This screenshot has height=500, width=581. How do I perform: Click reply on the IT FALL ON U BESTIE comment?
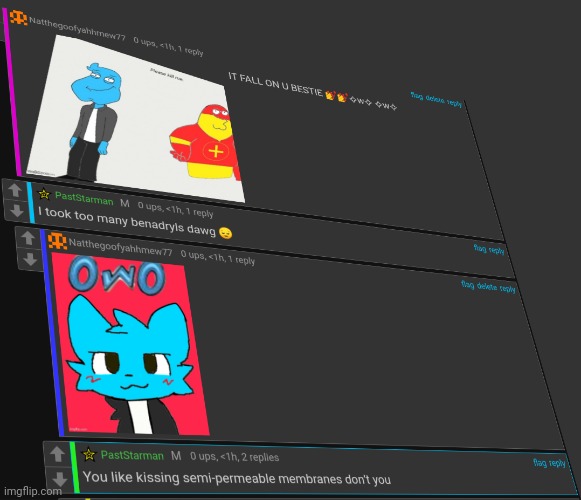[x=454, y=103]
